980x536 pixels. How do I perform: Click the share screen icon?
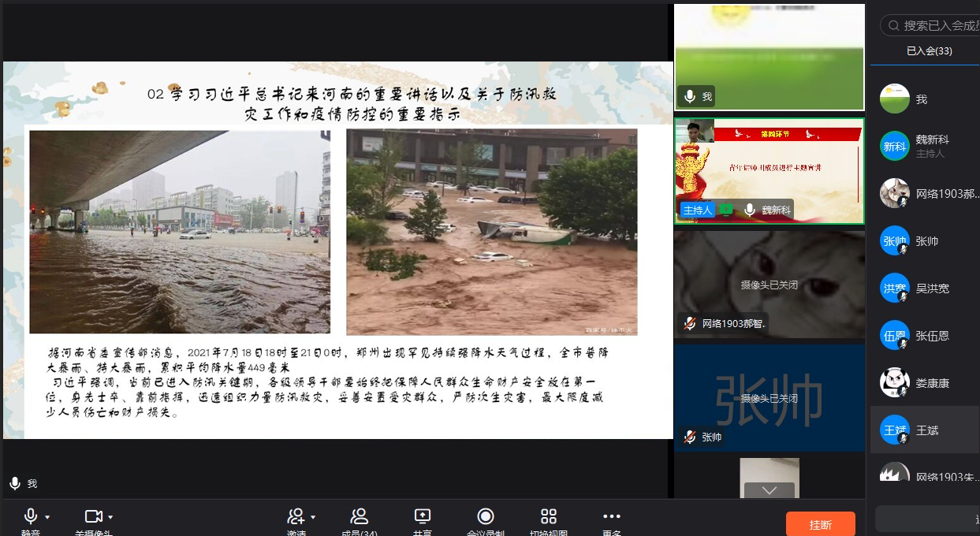click(x=423, y=517)
